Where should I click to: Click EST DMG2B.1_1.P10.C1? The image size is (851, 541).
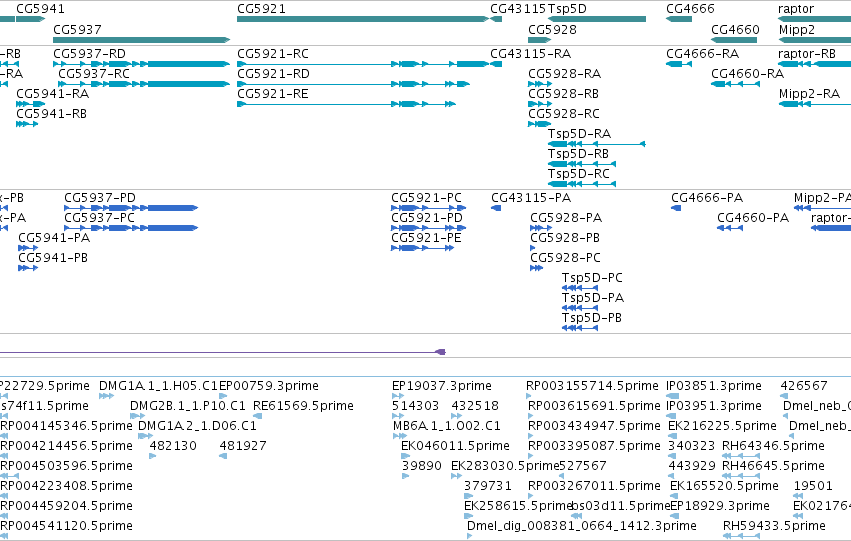tap(138, 416)
